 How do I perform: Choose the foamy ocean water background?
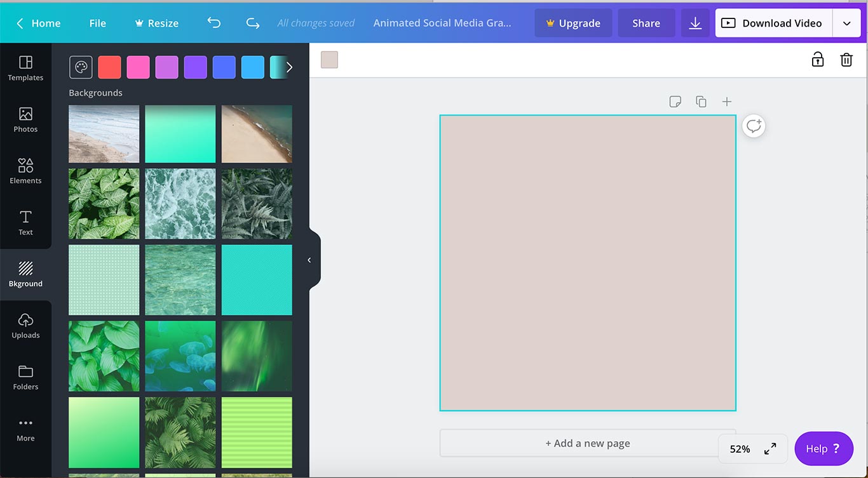coord(180,204)
